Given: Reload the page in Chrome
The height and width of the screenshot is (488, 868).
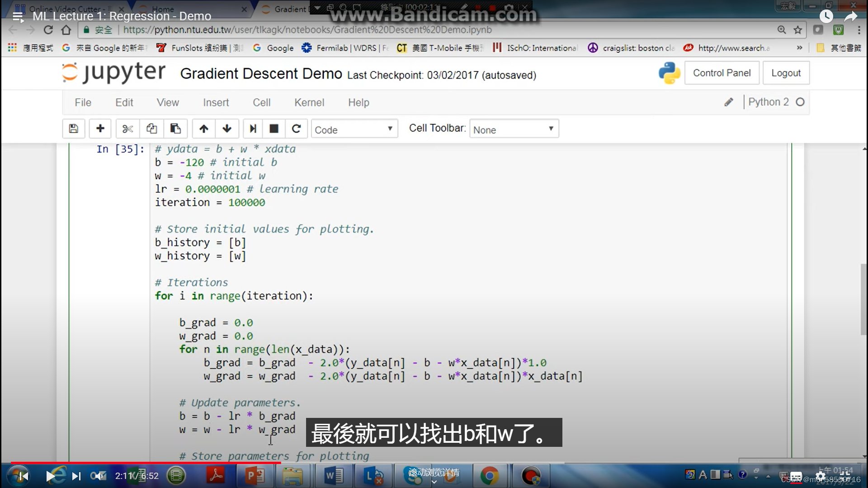Looking at the screenshot, I should (48, 30).
